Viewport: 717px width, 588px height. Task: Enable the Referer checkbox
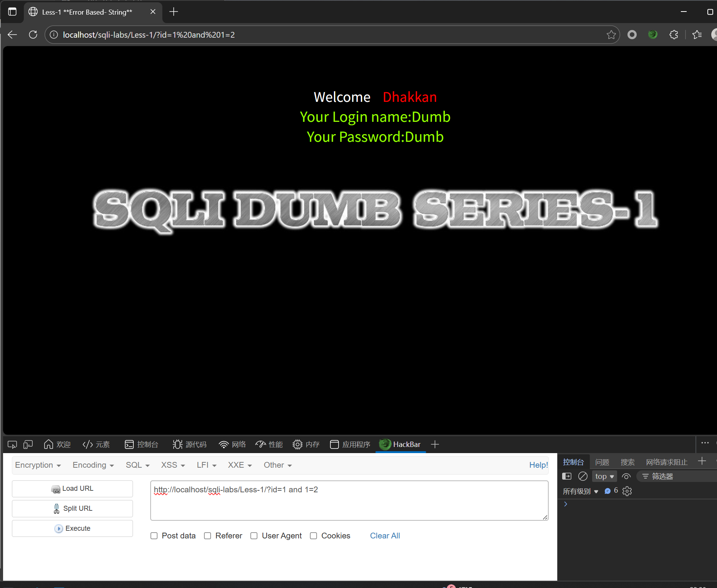tap(207, 536)
